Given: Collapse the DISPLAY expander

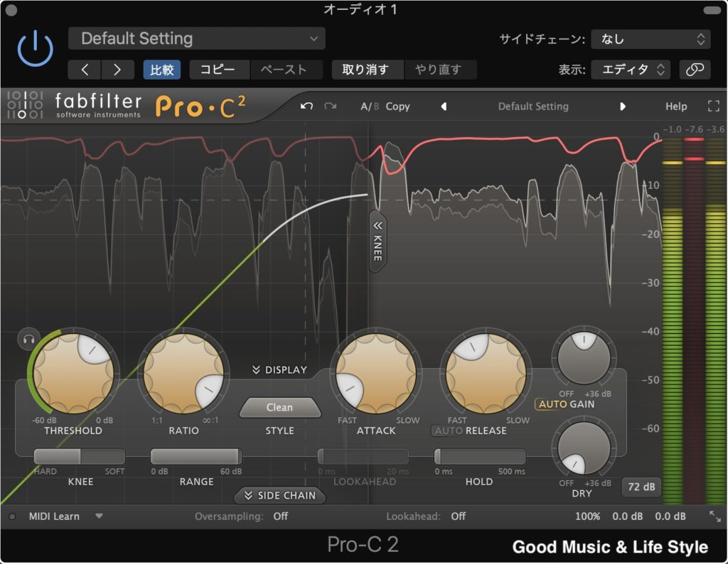Looking at the screenshot, I should coord(279,369).
